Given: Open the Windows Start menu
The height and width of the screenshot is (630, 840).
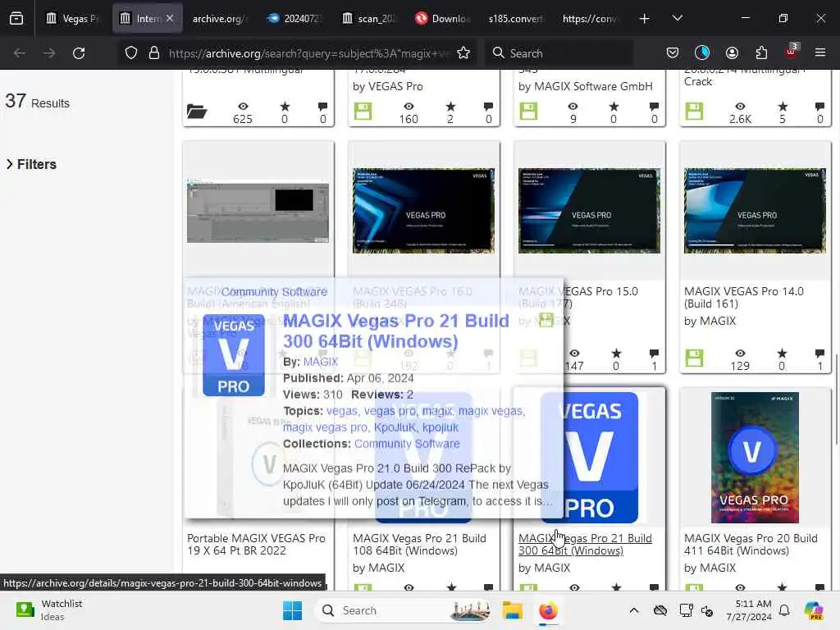Looking at the screenshot, I should (292, 610).
